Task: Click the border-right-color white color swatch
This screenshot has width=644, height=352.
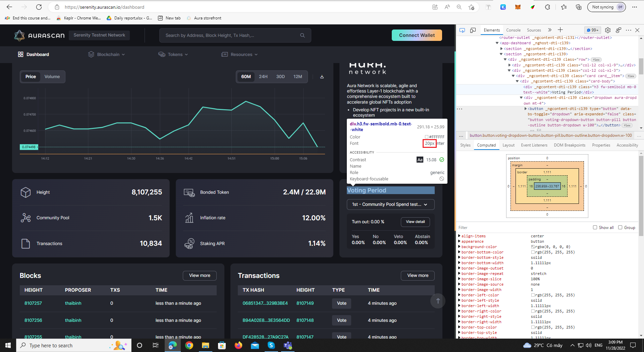Action: point(532,311)
